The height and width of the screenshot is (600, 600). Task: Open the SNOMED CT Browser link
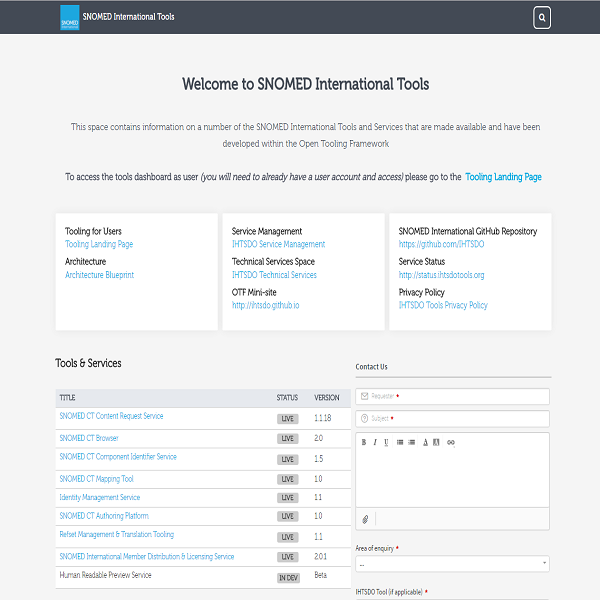click(x=89, y=438)
